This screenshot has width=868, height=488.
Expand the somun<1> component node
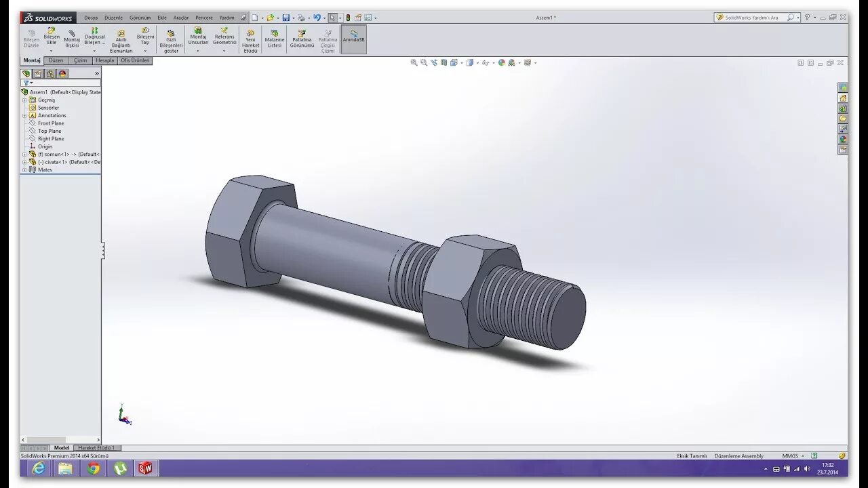[x=24, y=154]
